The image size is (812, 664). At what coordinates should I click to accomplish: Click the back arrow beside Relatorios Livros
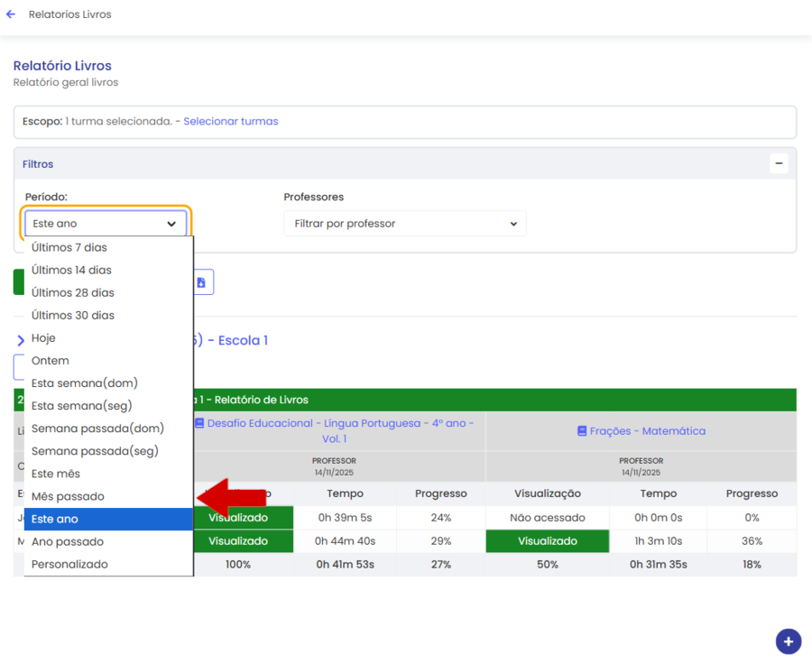(11, 14)
